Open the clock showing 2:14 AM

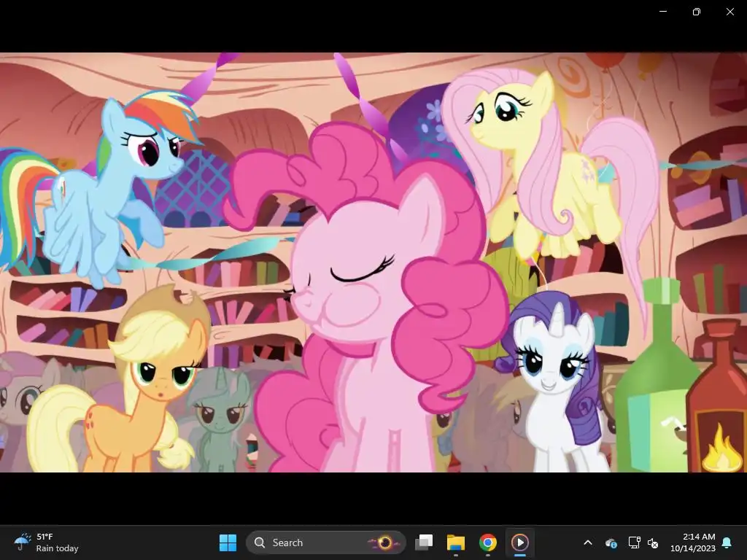693,542
